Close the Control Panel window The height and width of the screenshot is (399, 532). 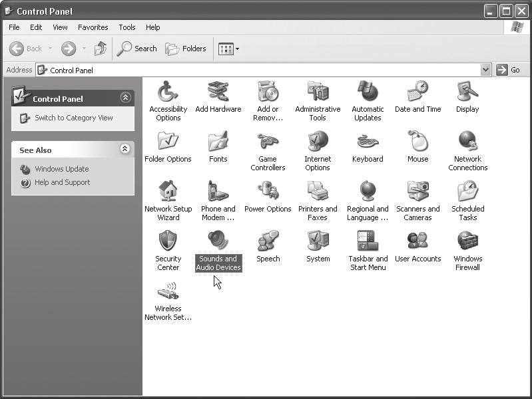tap(521, 11)
